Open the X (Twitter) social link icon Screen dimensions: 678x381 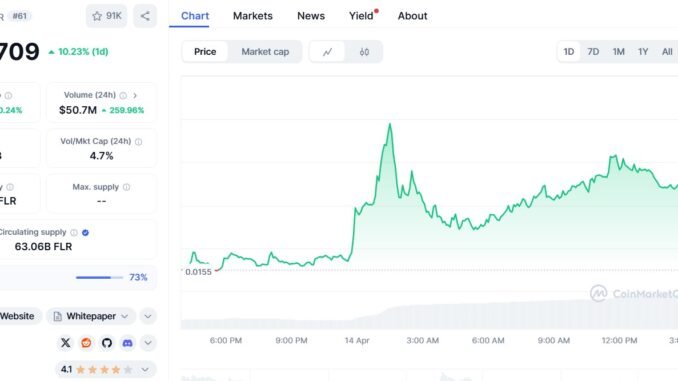[65, 343]
